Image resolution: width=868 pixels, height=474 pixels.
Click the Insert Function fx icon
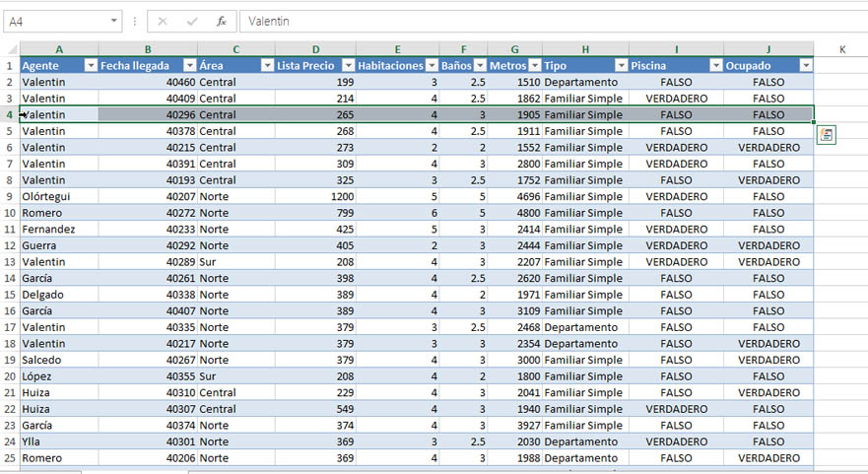click(x=221, y=21)
